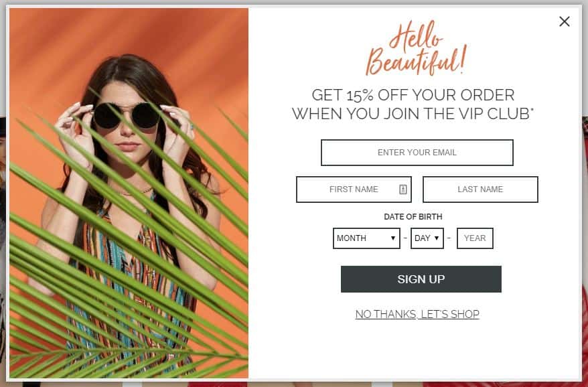Click the When You Join The VIP Club line
Screen dimensions: 588x387
(x=413, y=113)
